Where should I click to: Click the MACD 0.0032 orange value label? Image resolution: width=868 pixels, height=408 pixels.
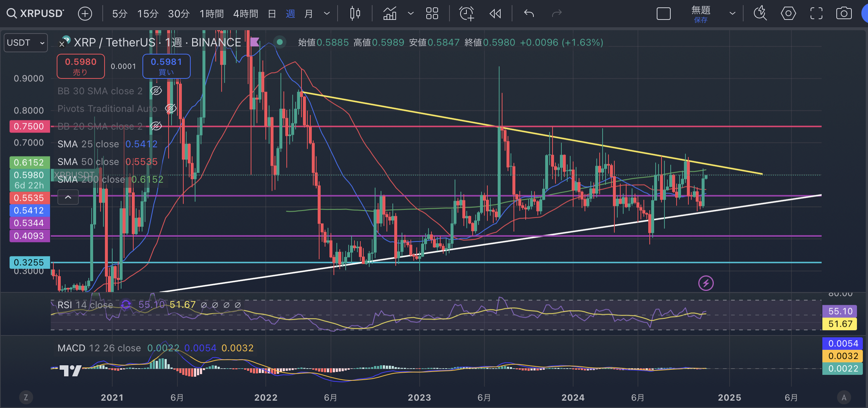point(843,356)
